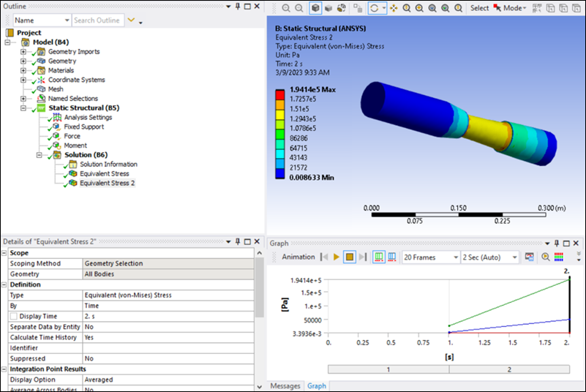Play the result animation
This screenshot has width=586, height=392.
[337, 257]
